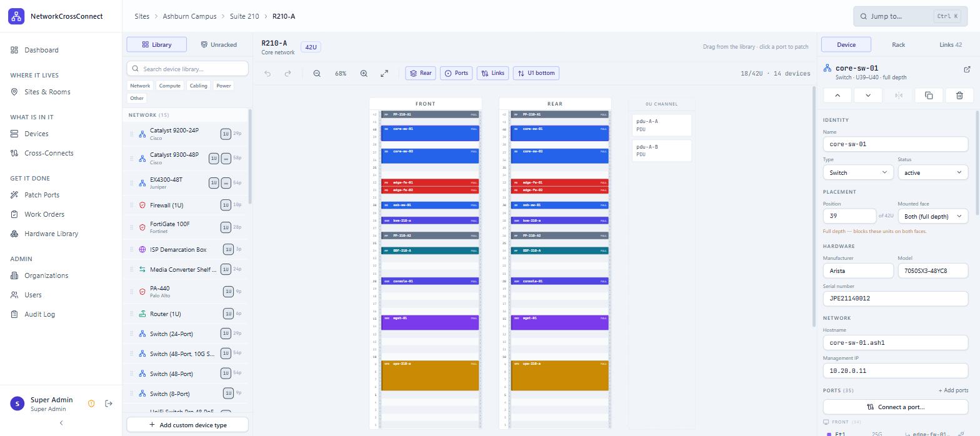Go to Devices page
This screenshot has width=980, height=436.
[61, 134]
